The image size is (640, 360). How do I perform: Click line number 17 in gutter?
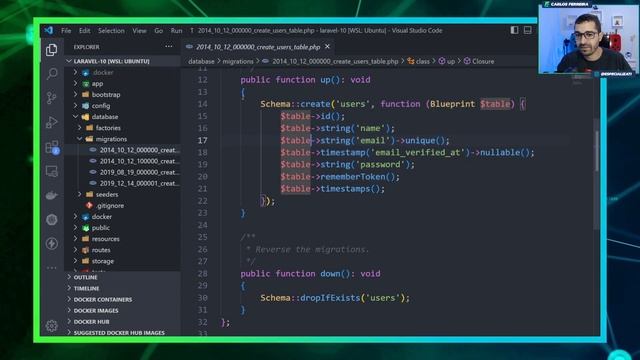coord(202,140)
